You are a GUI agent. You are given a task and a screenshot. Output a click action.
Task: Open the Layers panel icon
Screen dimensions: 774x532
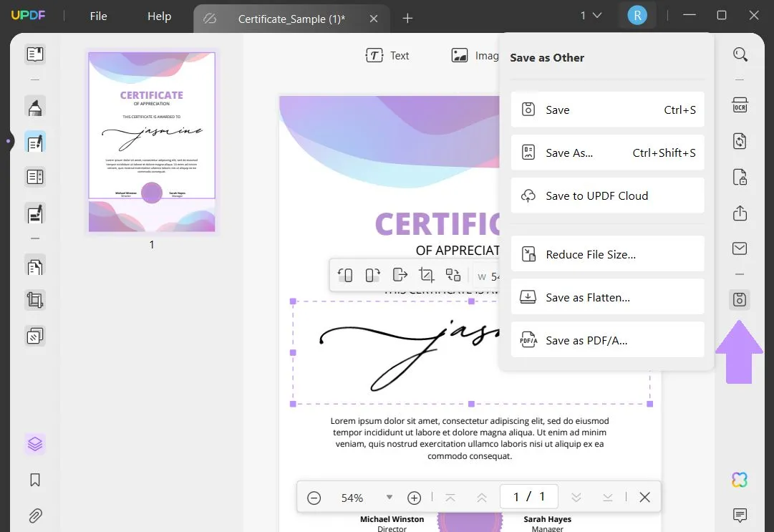point(35,444)
